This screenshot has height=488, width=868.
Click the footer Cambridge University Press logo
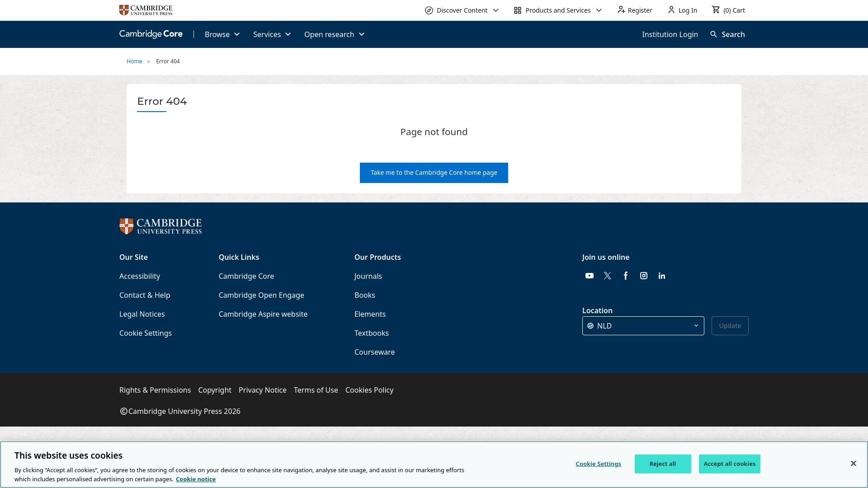160,226
